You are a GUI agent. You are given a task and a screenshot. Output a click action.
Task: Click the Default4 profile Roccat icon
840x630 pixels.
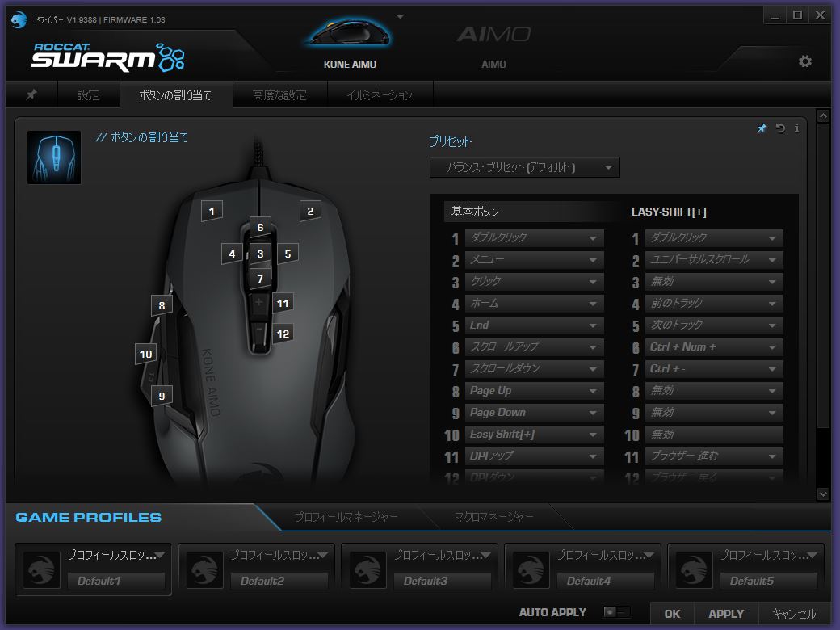pyautogui.click(x=531, y=570)
